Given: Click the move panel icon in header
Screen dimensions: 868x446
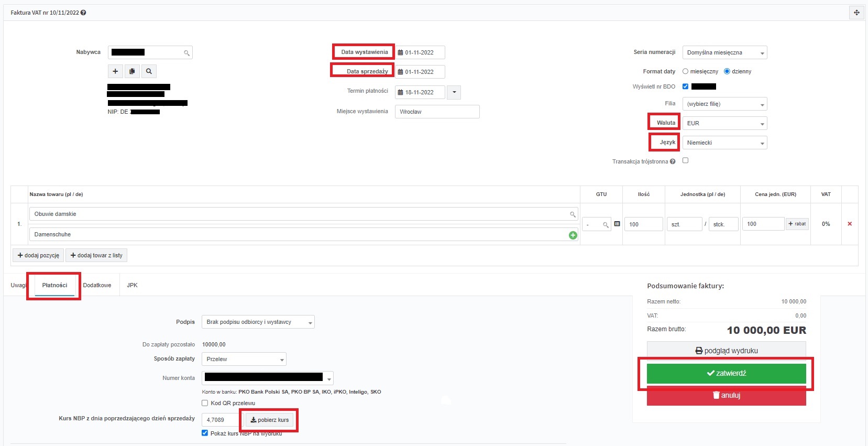Looking at the screenshot, I should pos(856,13).
